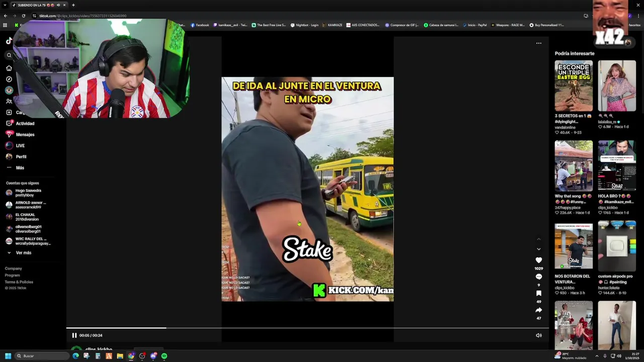Open File Explorer from the taskbar
This screenshot has width=644, height=362.
(120, 356)
